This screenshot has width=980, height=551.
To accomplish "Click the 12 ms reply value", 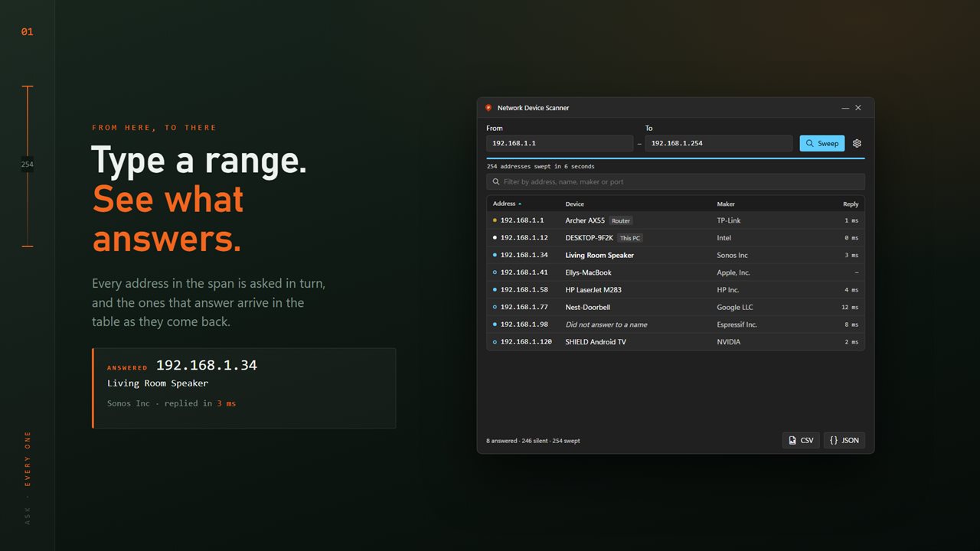I will point(850,307).
